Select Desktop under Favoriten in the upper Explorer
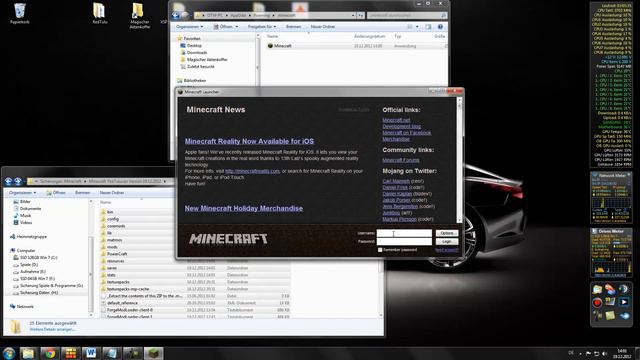This screenshot has height=360, width=640. tap(194, 46)
